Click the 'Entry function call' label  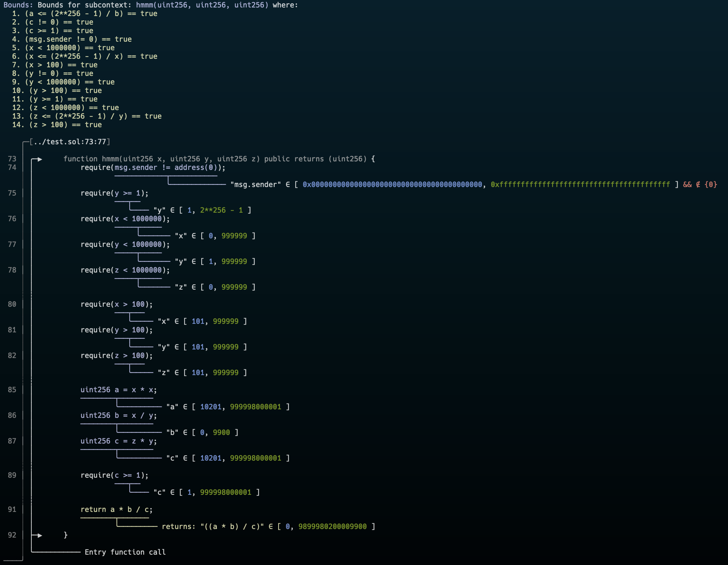[125, 552]
